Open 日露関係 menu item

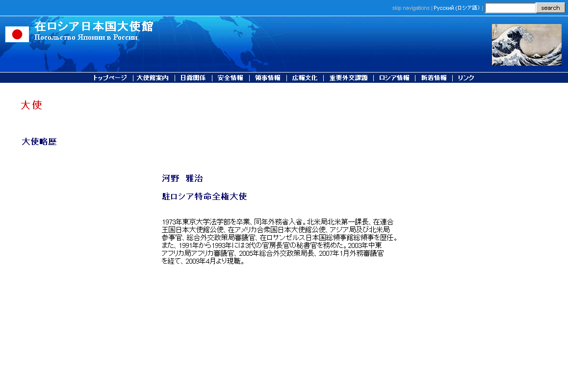coord(193,78)
